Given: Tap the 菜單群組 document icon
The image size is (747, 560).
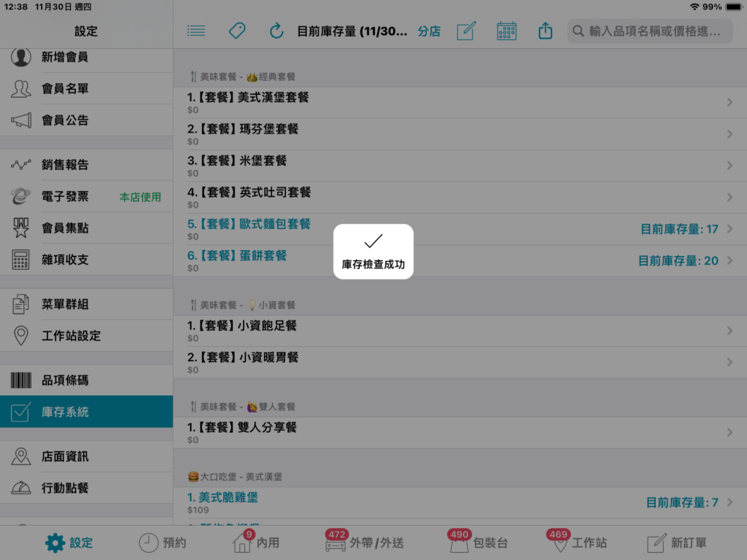Looking at the screenshot, I should (x=20, y=304).
